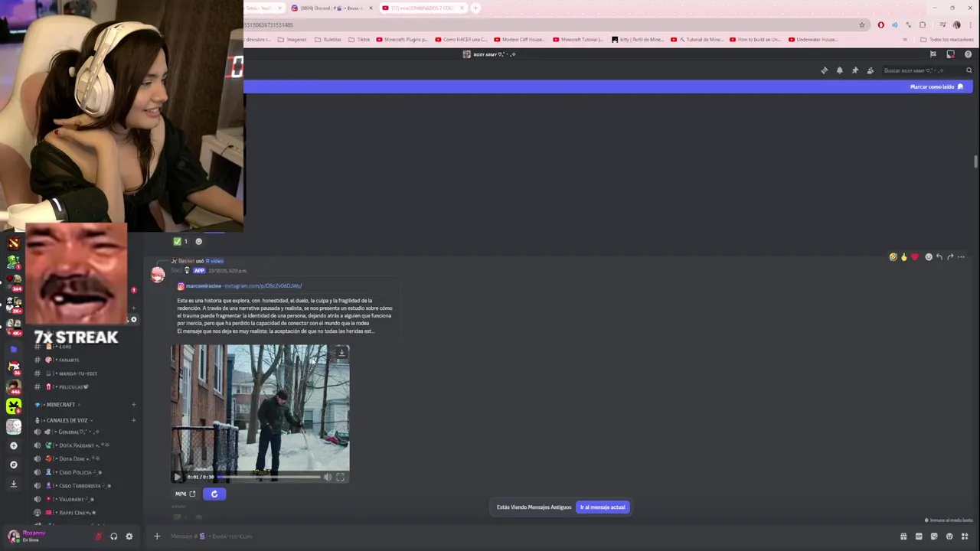Toggle the green checkmark reaction

181,241
